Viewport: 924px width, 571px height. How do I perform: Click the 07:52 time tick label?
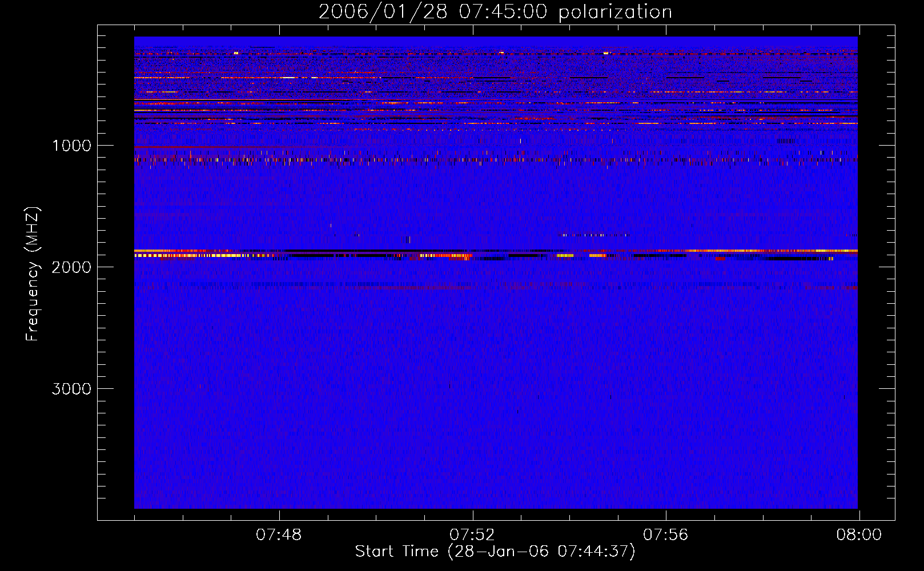tap(472, 535)
